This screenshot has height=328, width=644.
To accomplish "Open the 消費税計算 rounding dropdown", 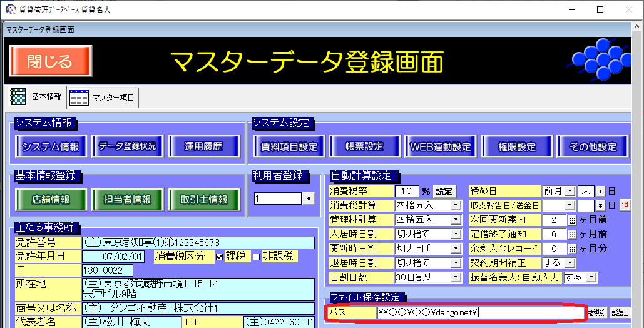I will click(456, 205).
